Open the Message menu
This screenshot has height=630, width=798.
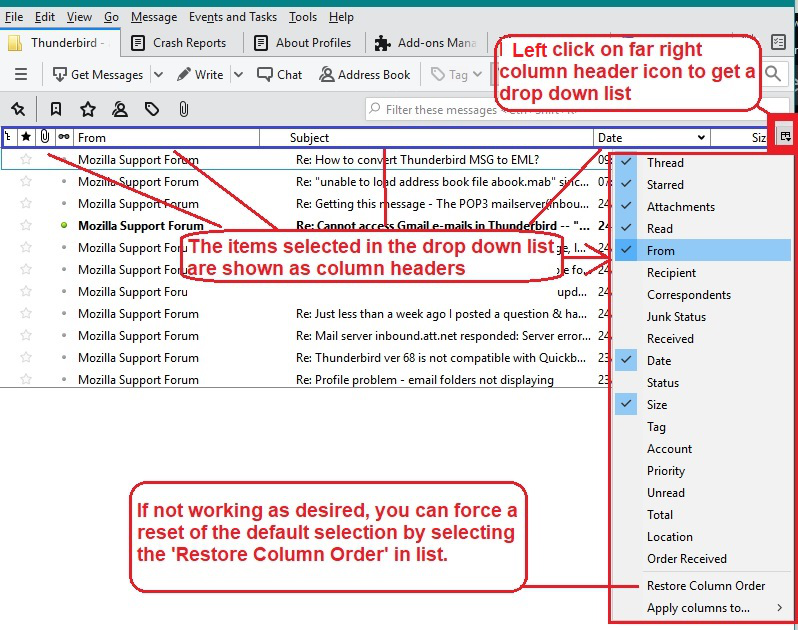(x=154, y=17)
